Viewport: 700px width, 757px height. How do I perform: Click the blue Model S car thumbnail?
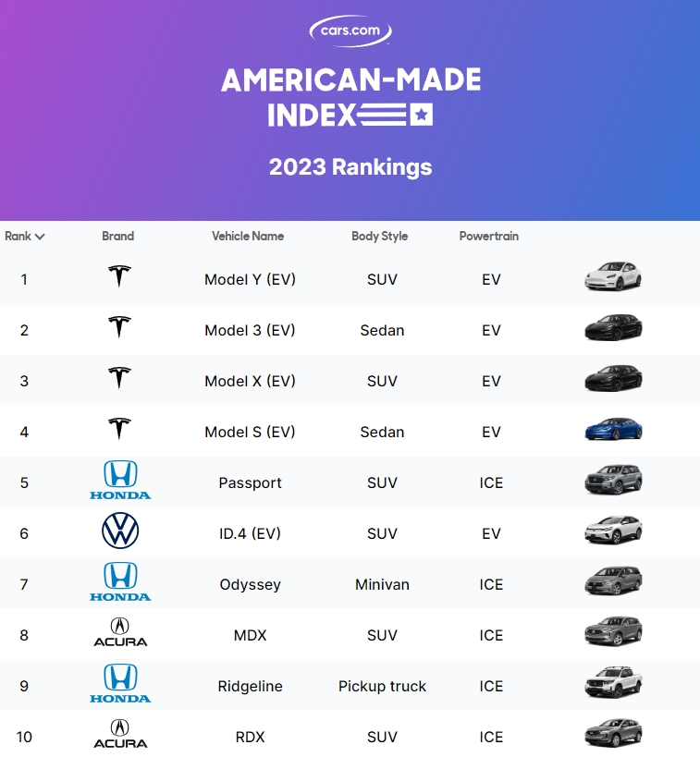(x=613, y=429)
